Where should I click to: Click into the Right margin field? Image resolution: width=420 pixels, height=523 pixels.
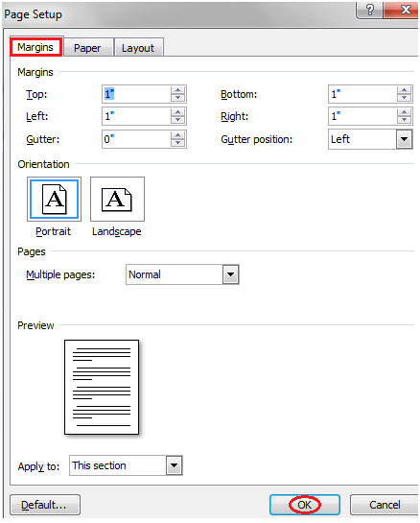(x=362, y=116)
